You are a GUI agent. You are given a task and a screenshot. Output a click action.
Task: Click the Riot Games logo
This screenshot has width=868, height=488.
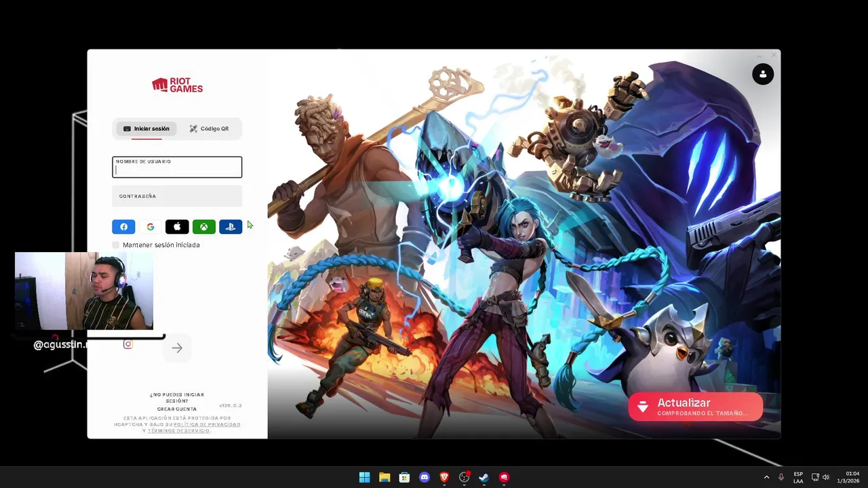coord(177,85)
